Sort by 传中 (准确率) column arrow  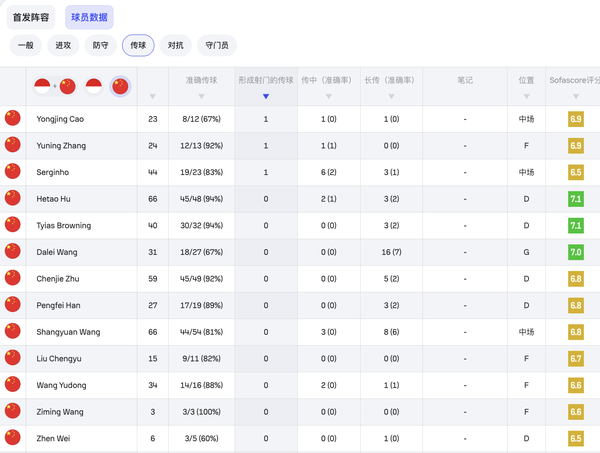tap(329, 96)
